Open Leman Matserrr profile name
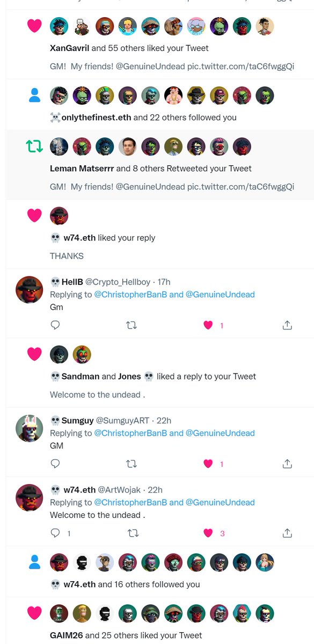 (82, 168)
